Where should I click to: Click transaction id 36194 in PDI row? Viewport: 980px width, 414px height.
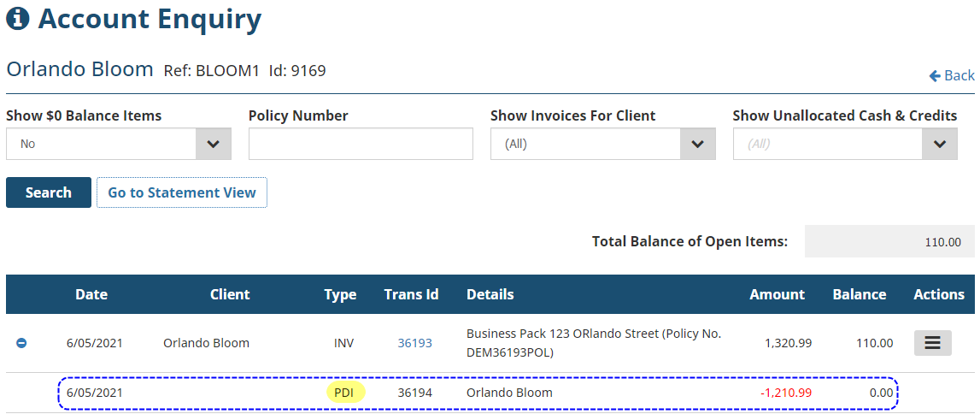pyautogui.click(x=414, y=393)
